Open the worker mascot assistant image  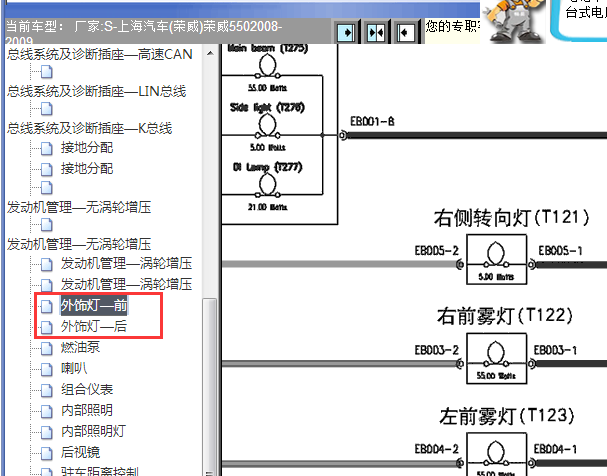pyautogui.click(x=514, y=21)
